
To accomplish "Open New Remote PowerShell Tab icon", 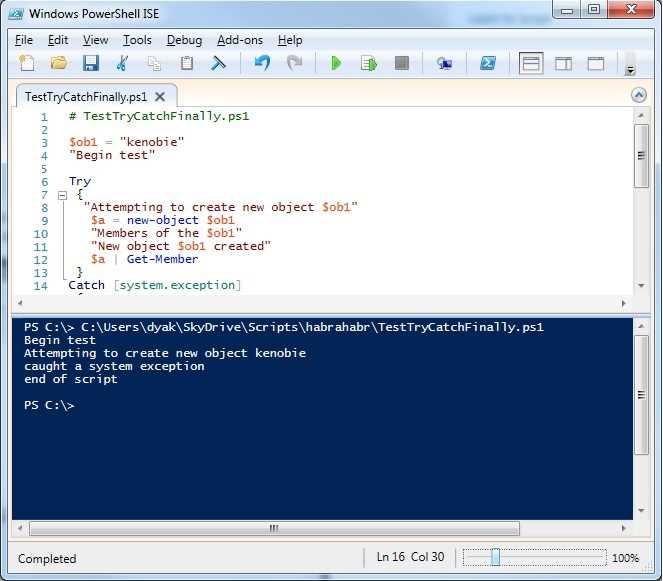I will [x=444, y=63].
